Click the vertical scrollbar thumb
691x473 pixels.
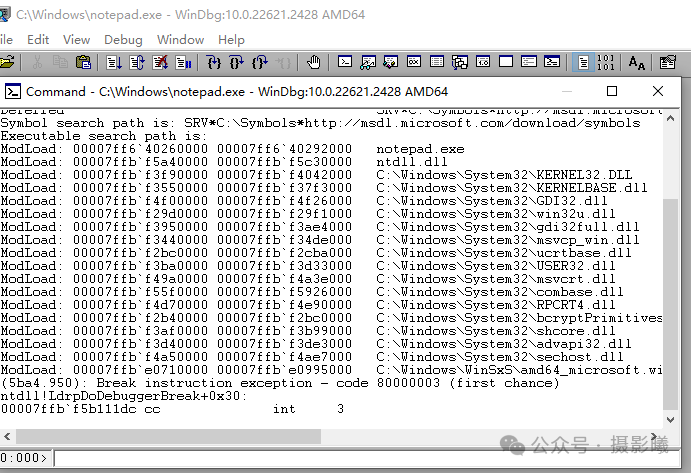point(670,304)
